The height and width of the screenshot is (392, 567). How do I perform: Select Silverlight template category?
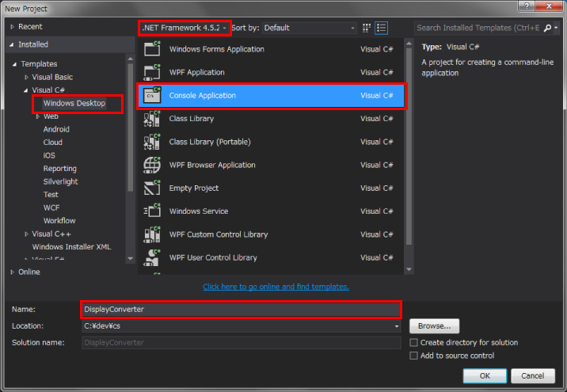pyautogui.click(x=61, y=181)
